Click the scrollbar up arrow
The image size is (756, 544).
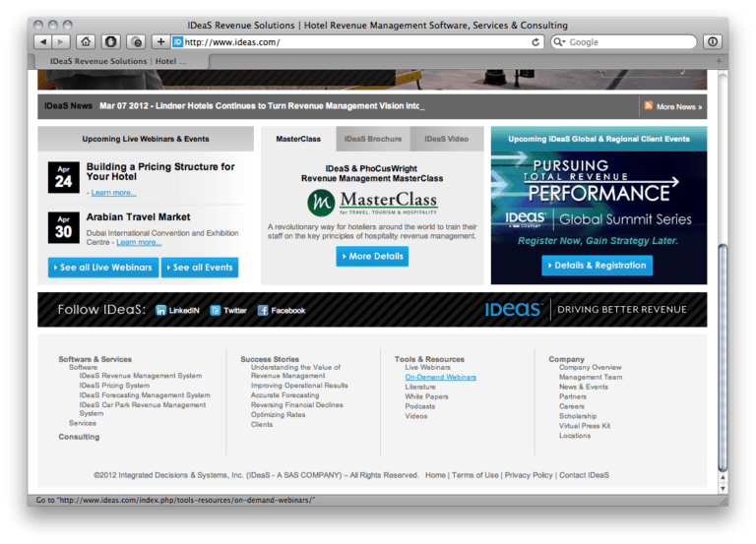[x=723, y=477]
